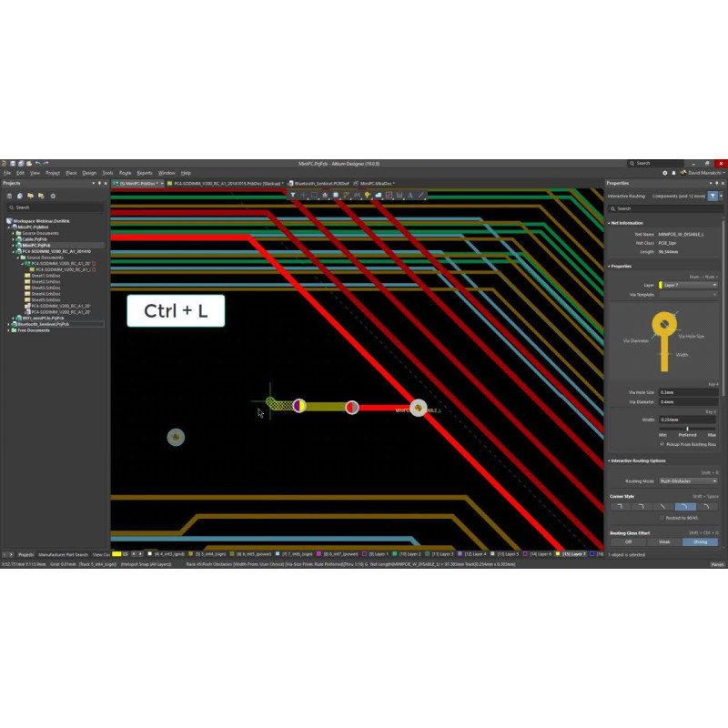Click the Manufacturer Part Search panel tab
The image size is (728, 728).
[63, 553]
